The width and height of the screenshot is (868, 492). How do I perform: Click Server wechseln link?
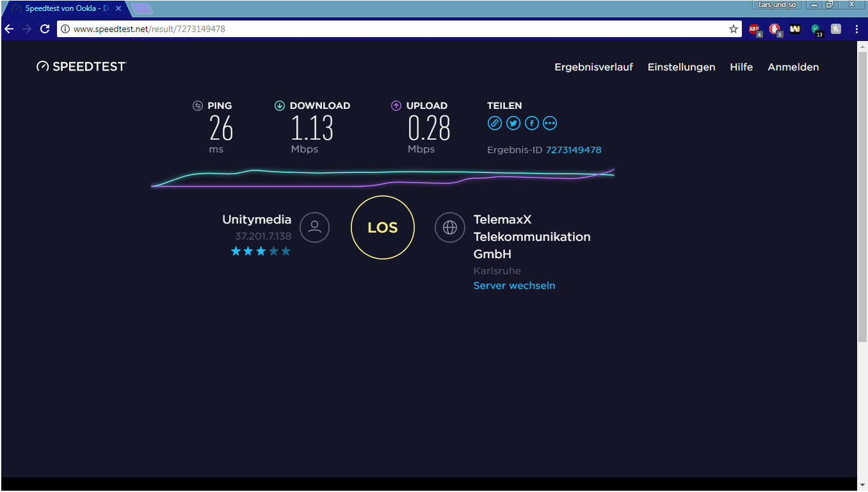tap(514, 286)
